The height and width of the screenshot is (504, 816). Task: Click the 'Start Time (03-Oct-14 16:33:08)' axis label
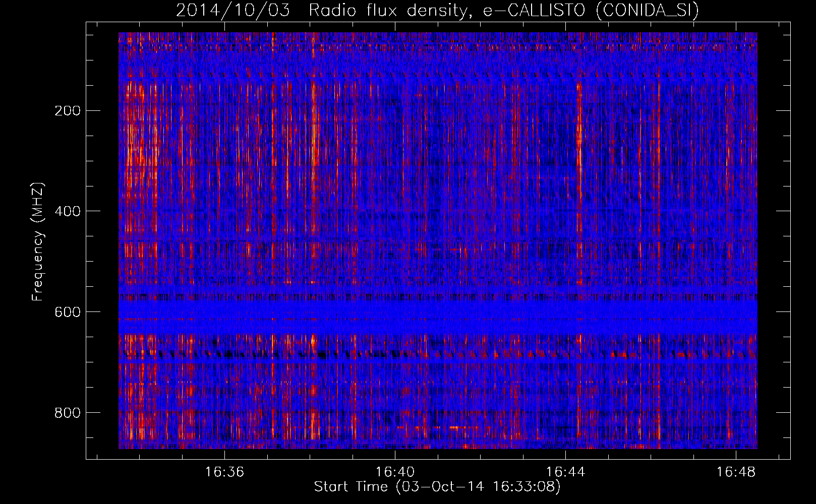pyautogui.click(x=437, y=487)
